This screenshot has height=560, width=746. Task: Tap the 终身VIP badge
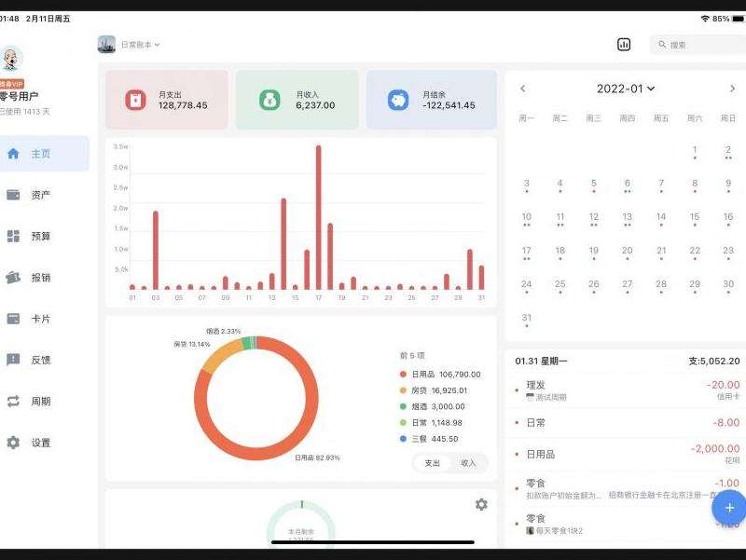(x=11, y=84)
